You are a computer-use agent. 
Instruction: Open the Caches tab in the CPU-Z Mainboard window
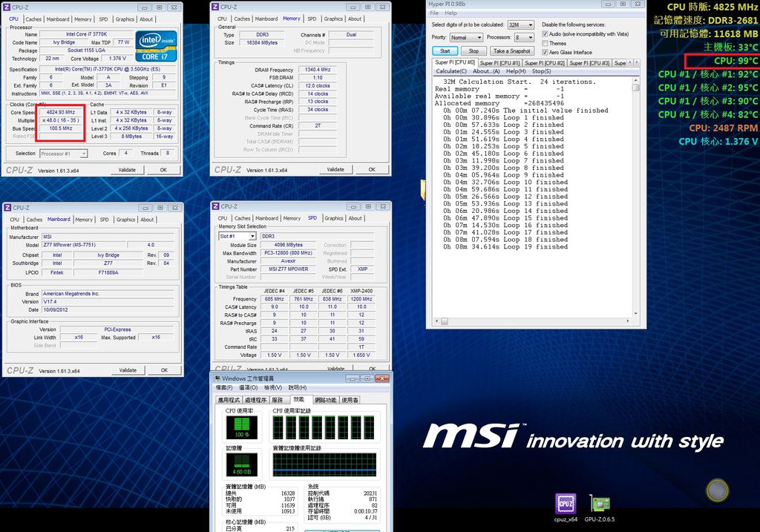[x=34, y=220]
